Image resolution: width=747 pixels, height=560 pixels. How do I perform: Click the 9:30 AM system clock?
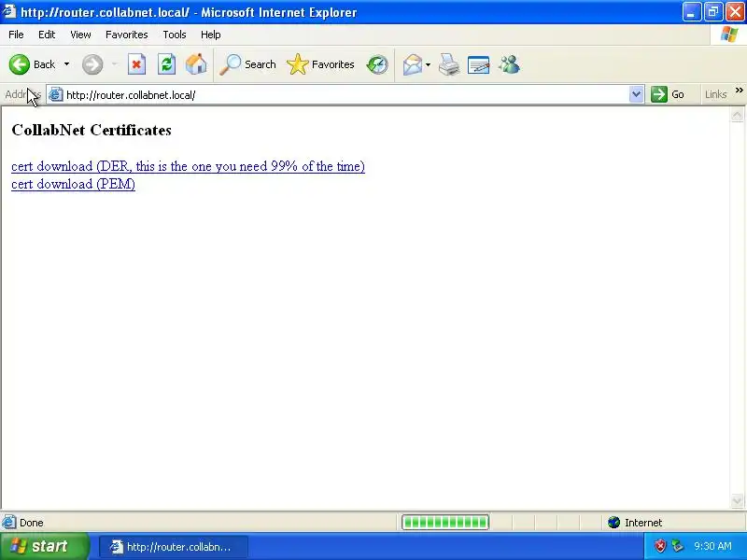(712, 546)
